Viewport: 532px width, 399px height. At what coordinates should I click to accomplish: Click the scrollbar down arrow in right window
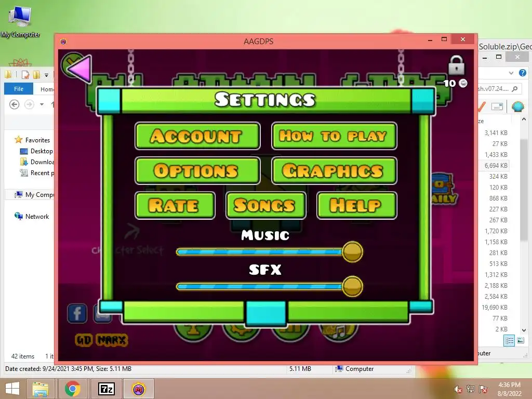pyautogui.click(x=524, y=330)
